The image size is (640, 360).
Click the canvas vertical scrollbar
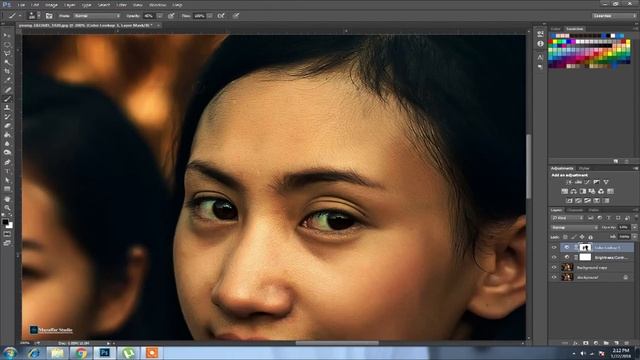pyautogui.click(x=529, y=167)
